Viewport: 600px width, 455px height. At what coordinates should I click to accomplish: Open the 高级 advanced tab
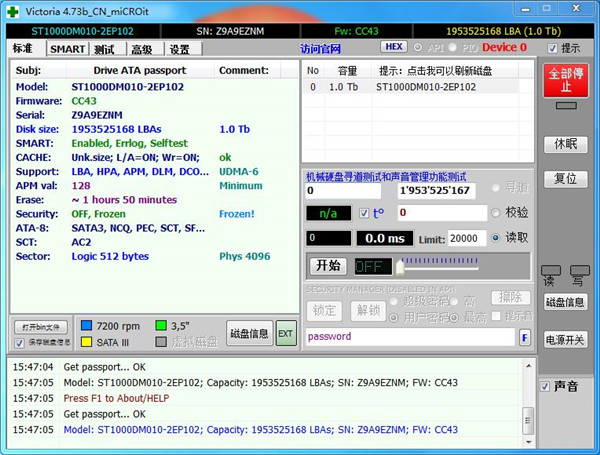(141, 48)
